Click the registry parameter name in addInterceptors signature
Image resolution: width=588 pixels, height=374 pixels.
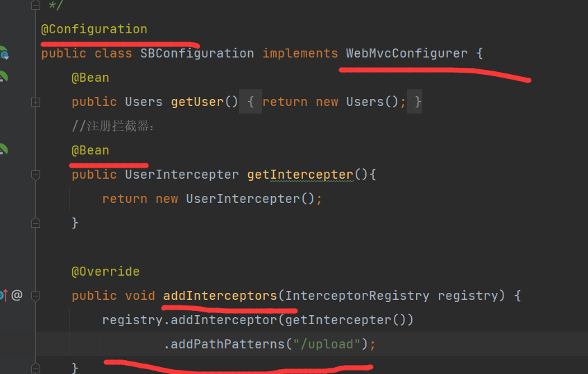pos(468,296)
